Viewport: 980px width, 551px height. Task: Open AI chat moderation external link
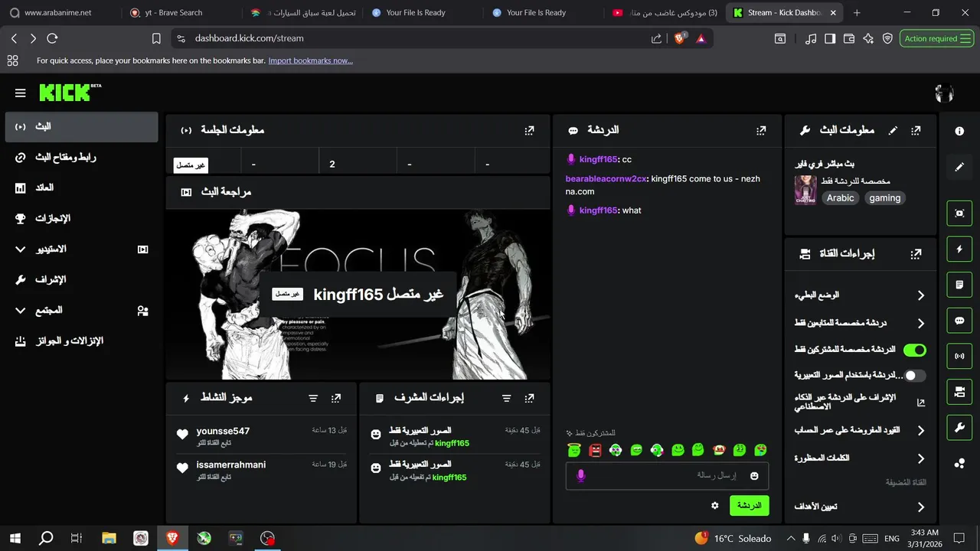click(x=921, y=403)
